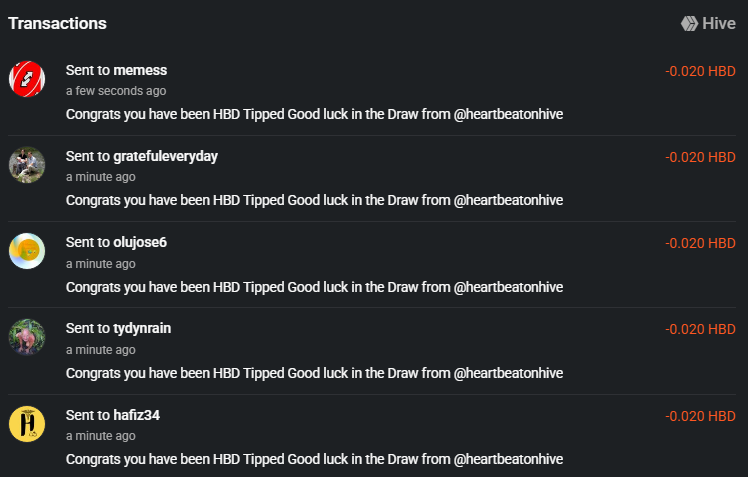Click the Transactions heading

(x=57, y=23)
